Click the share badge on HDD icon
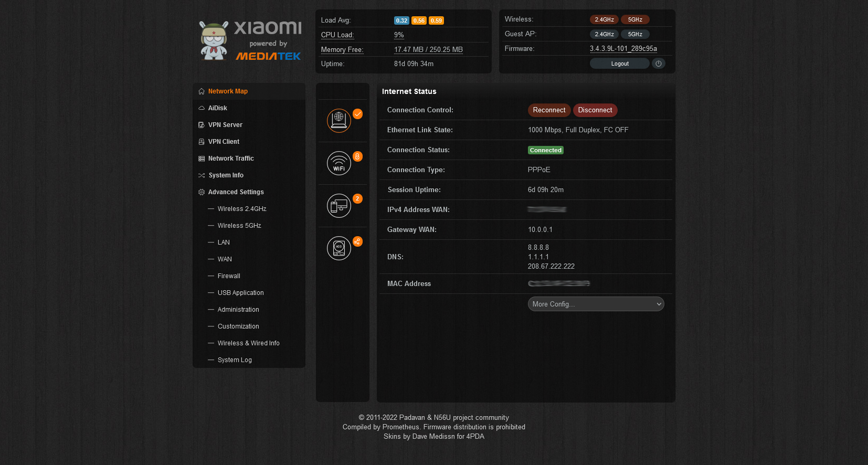868x465 pixels. coord(357,241)
